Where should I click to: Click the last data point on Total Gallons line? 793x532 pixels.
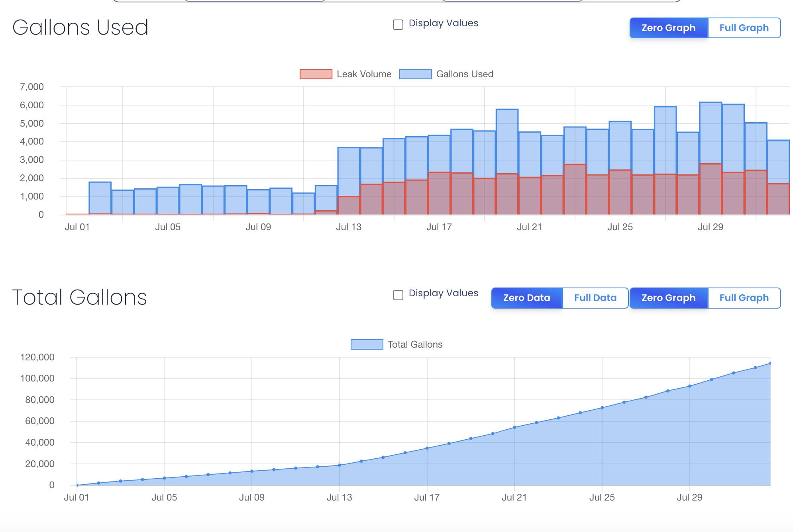point(770,363)
